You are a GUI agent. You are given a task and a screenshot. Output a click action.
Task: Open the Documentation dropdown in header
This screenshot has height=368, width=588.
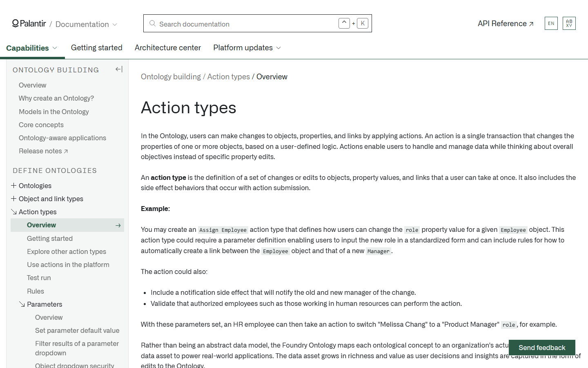click(x=86, y=24)
